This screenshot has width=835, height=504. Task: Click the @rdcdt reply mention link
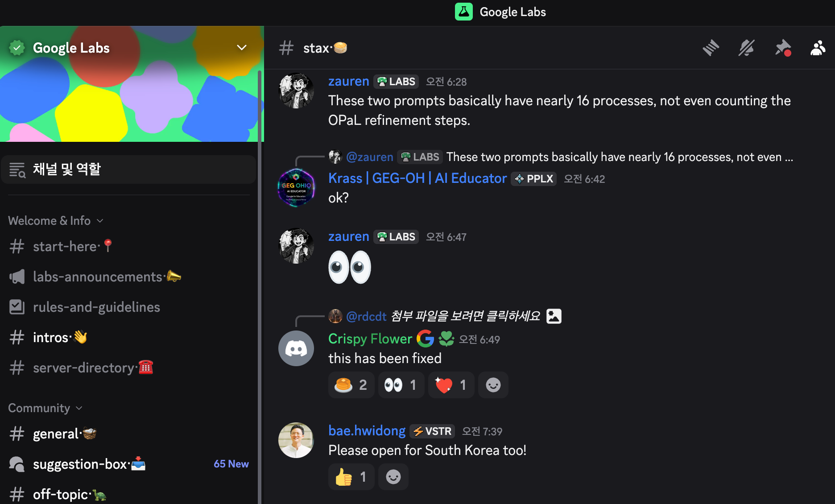point(366,316)
